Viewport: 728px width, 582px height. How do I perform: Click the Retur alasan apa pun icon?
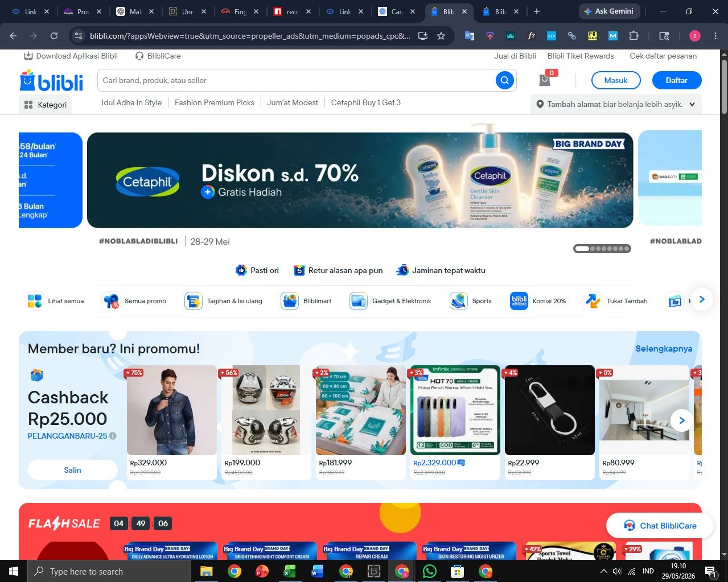pyautogui.click(x=299, y=270)
